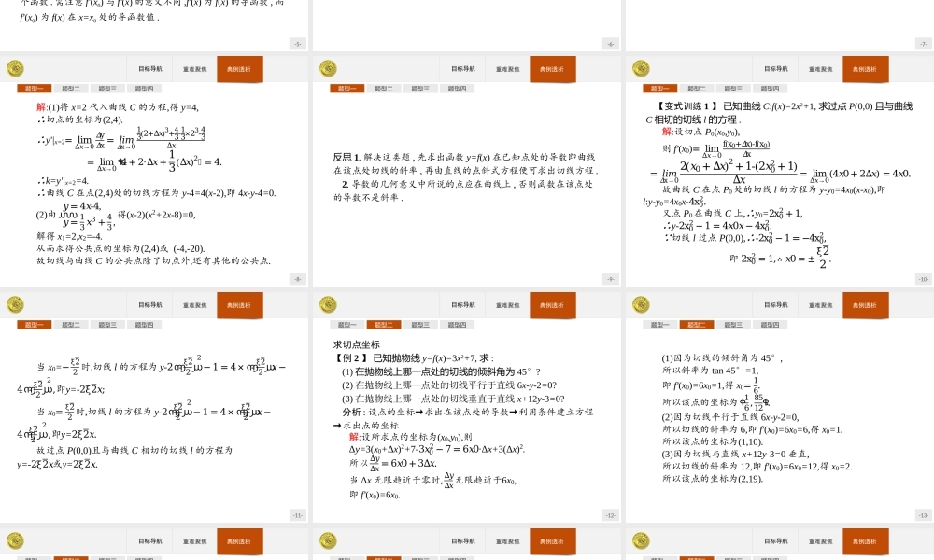Click the page number -10- on slide 10
Viewport: 934px width, 560px height.
924,277
